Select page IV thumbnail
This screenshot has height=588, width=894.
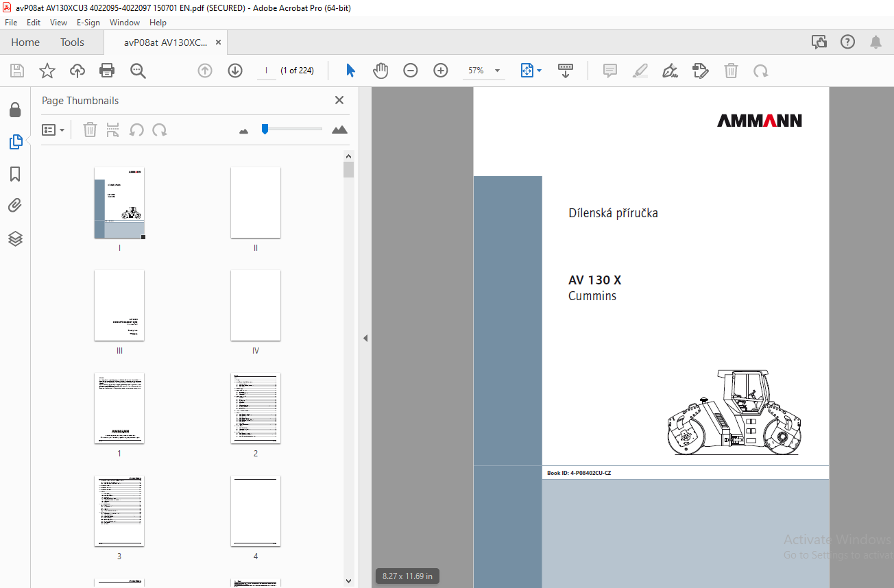pos(256,306)
